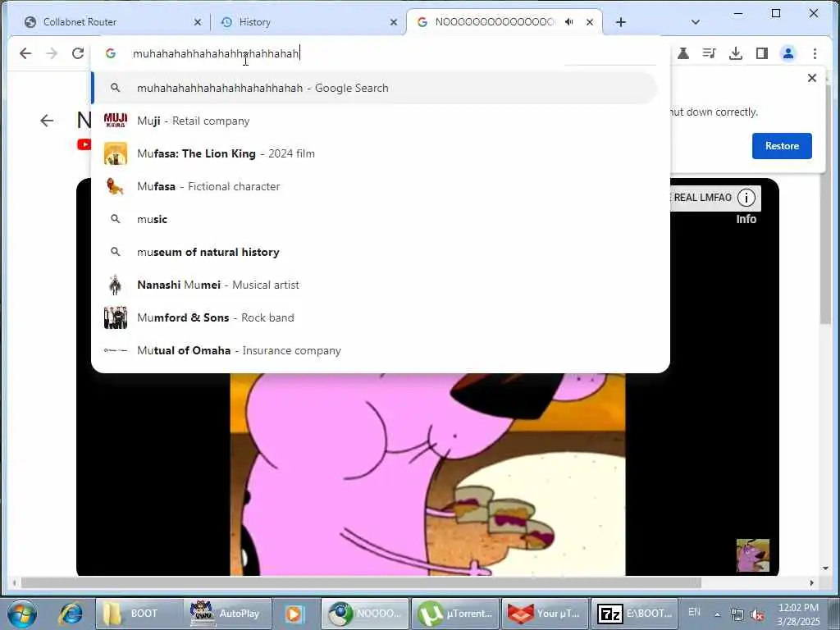840x630 pixels.
Task: Close the History tab
Action: (393, 22)
